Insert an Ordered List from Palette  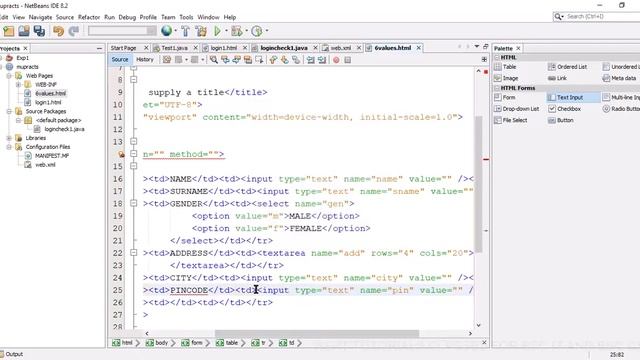point(567,67)
